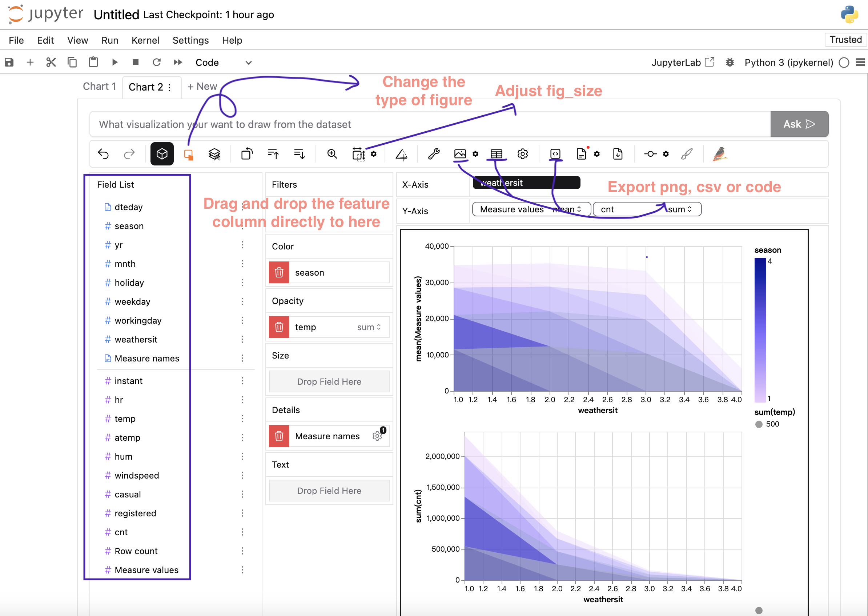Screen dimensions: 868x616
Task: Remove temp from Opacity field
Action: 278,327
